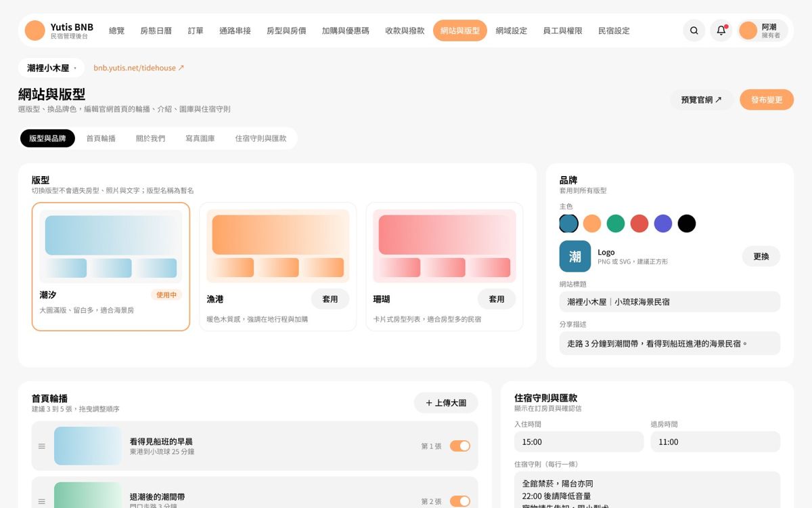This screenshot has width=812, height=508.
Task: Pick the orange brand color
Action: click(592, 224)
